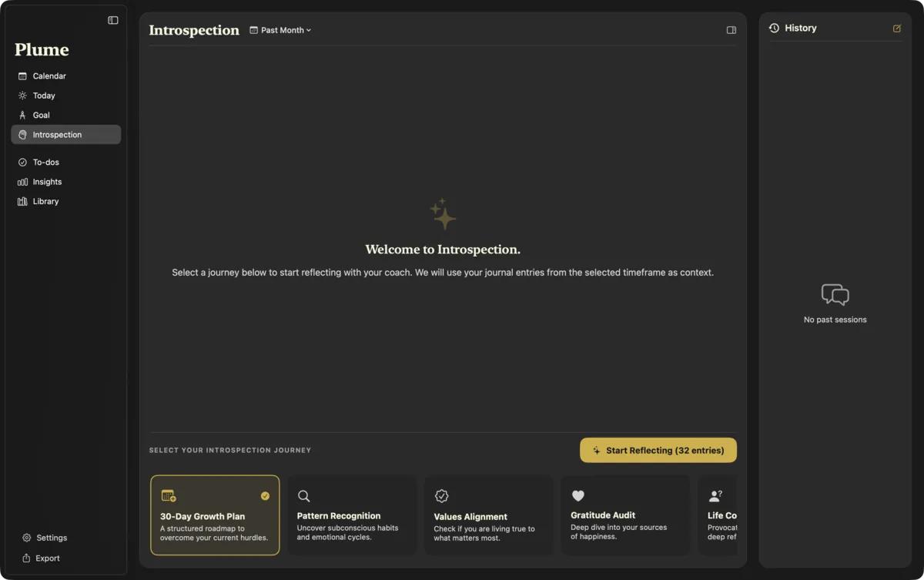The image size is (924, 580).
Task: Click the Insights bar chart icon
Action: coord(22,182)
